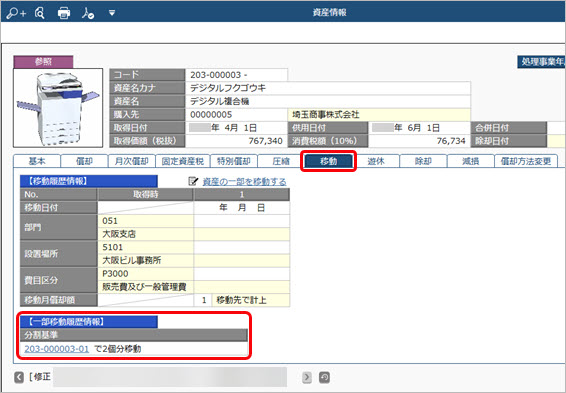Click the supplier code 00000005 field
This screenshot has width=566, height=393.
coord(236,115)
